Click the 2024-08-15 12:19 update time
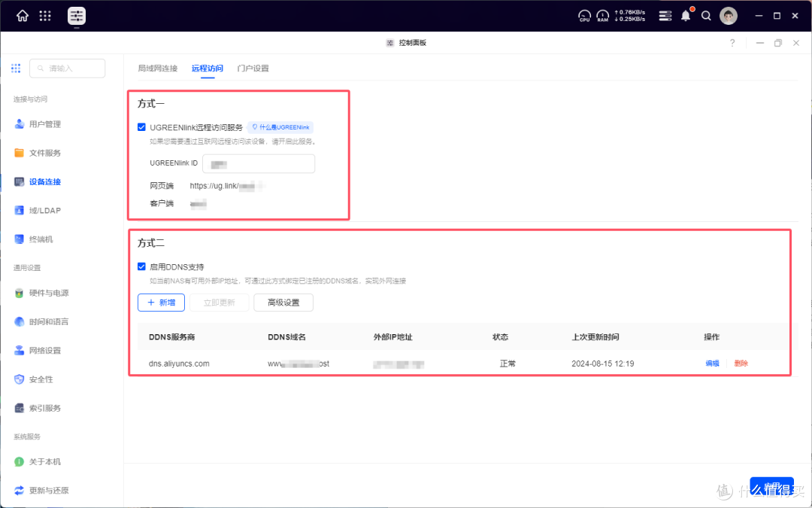 (603, 364)
